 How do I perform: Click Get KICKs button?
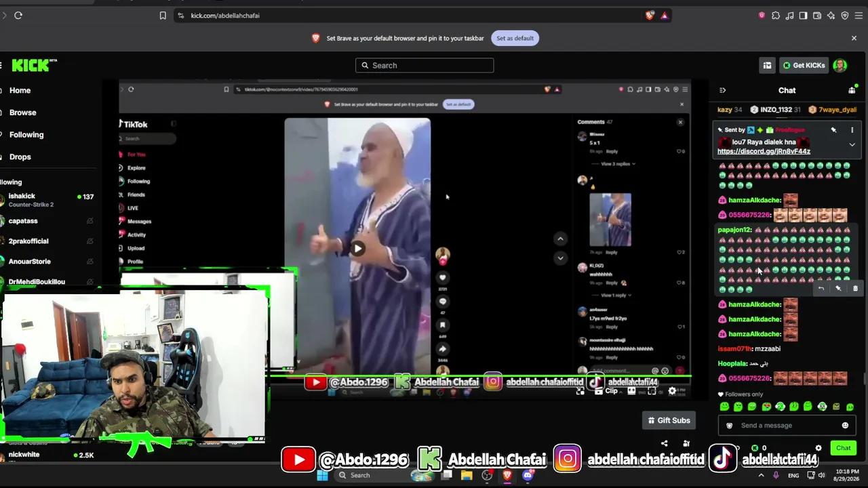pos(804,65)
